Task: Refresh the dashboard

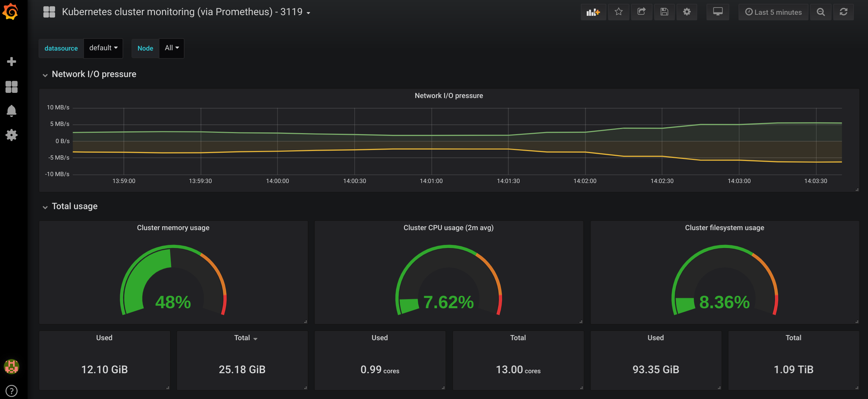Action: [x=843, y=12]
